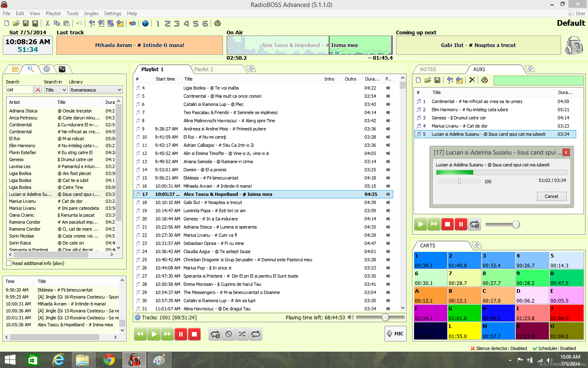Trigger yellow cart L 01:55.0
This screenshot has height=368, width=588.
464,331
